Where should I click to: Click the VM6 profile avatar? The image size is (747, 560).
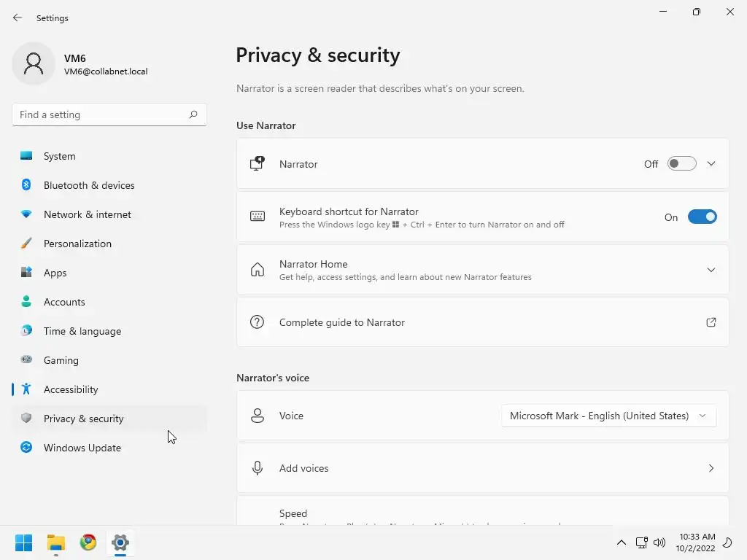pyautogui.click(x=34, y=64)
